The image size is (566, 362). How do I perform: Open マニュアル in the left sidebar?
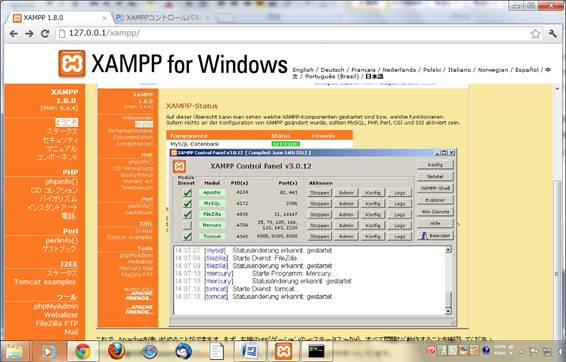62,149
